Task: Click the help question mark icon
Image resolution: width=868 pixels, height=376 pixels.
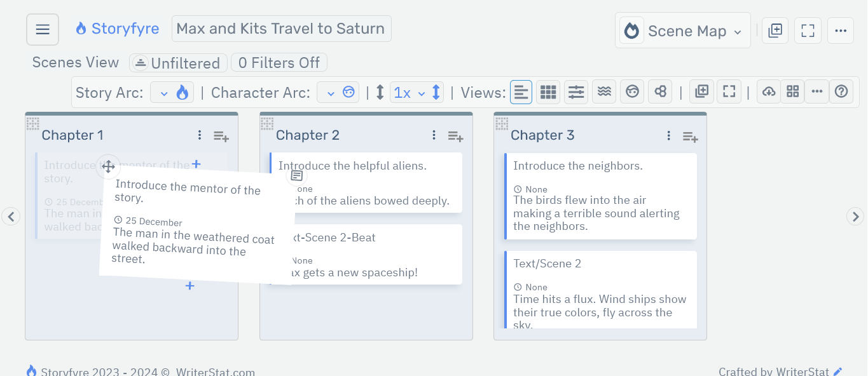Action: (841, 91)
